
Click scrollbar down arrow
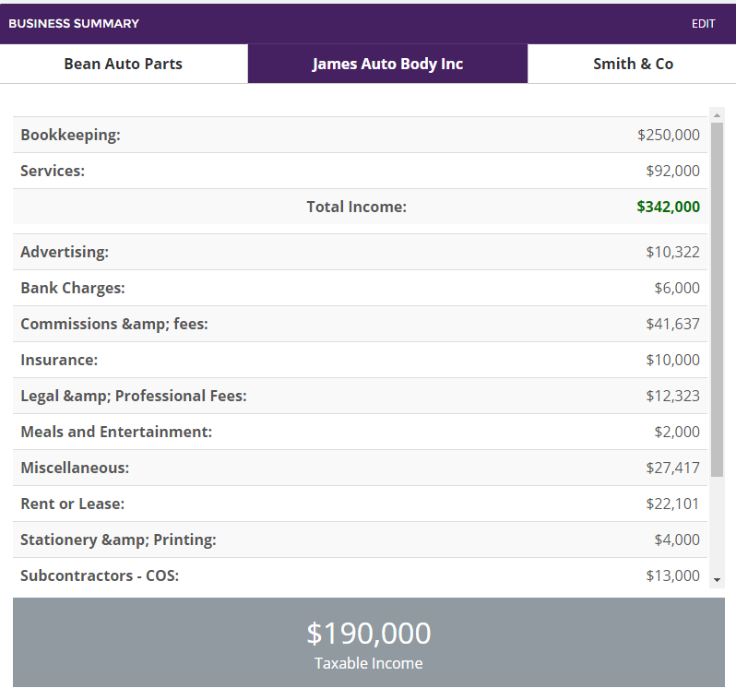pos(717,580)
